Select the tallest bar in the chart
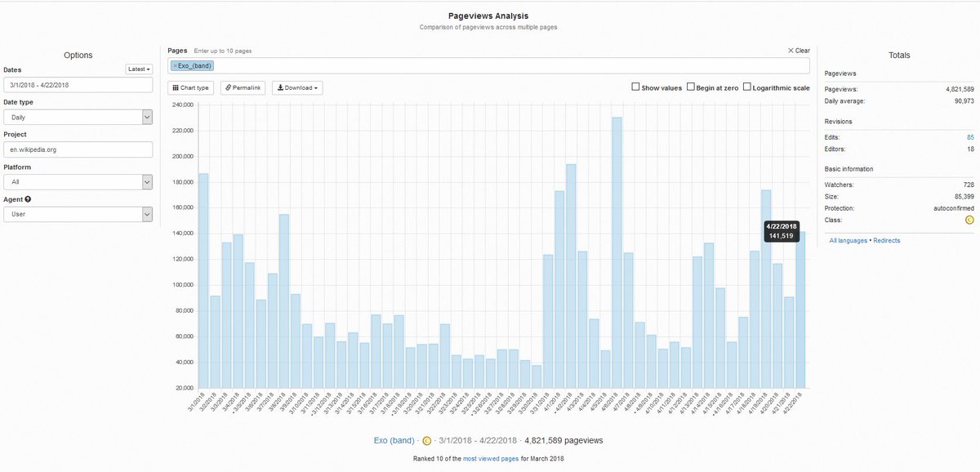Screen dimensions: 980x472 (617, 252)
